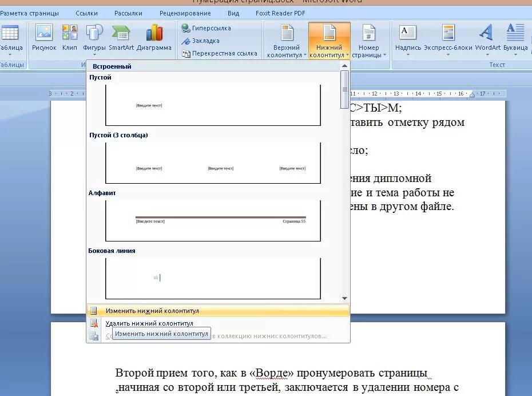The width and height of the screenshot is (532, 396).
Task: Add a Гиперссылка hyperlink
Action: pos(206,28)
